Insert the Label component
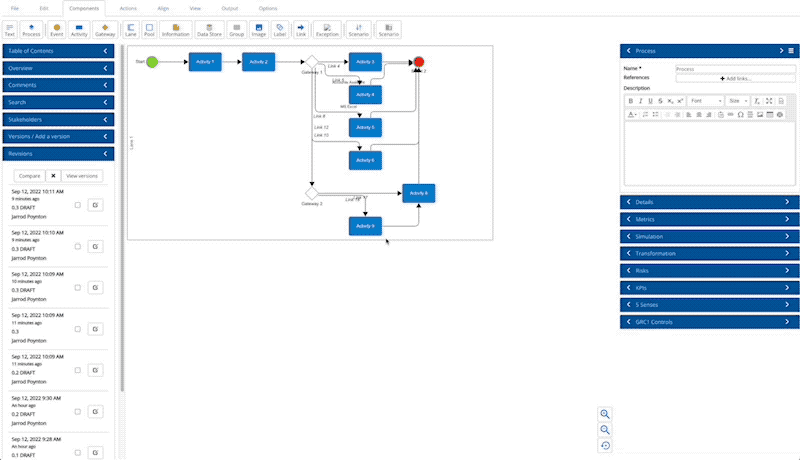This screenshot has height=460, width=800. (279, 30)
